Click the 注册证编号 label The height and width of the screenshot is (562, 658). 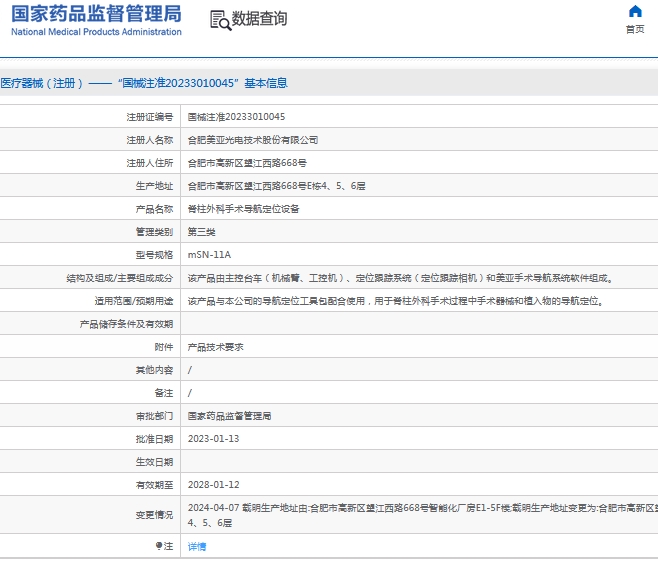[x=150, y=117]
